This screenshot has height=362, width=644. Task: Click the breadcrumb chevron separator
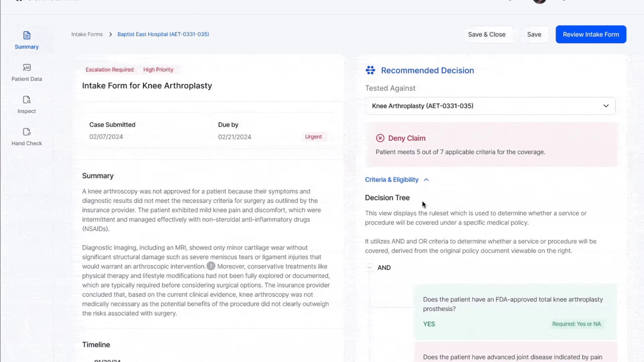(110, 35)
